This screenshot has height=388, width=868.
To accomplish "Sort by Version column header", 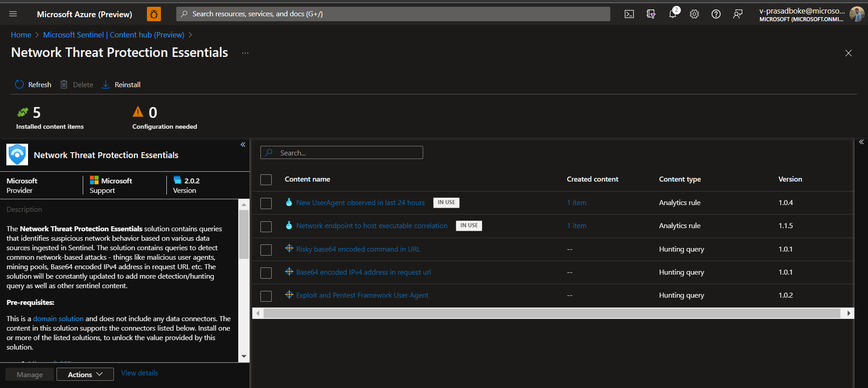I will pyautogui.click(x=790, y=179).
